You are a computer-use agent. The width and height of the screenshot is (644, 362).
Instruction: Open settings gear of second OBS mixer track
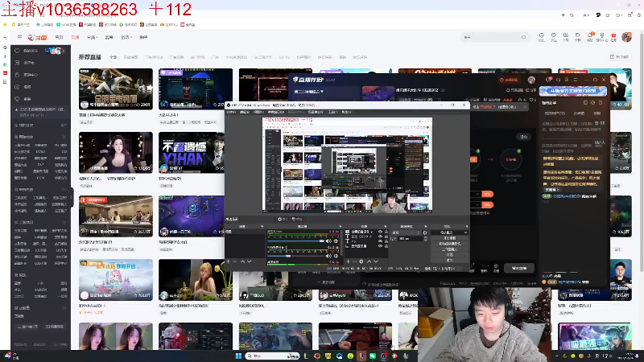click(x=336, y=256)
